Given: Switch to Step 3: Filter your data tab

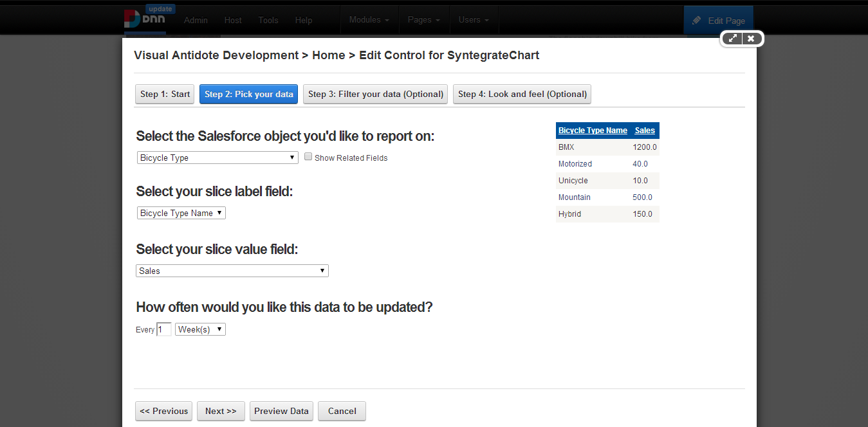Looking at the screenshot, I should click(x=376, y=94).
